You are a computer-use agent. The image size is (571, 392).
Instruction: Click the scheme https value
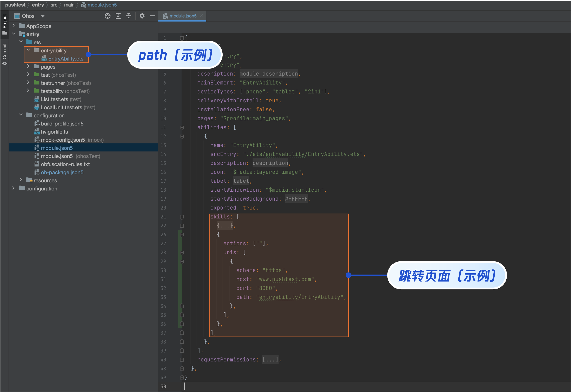pos(273,270)
